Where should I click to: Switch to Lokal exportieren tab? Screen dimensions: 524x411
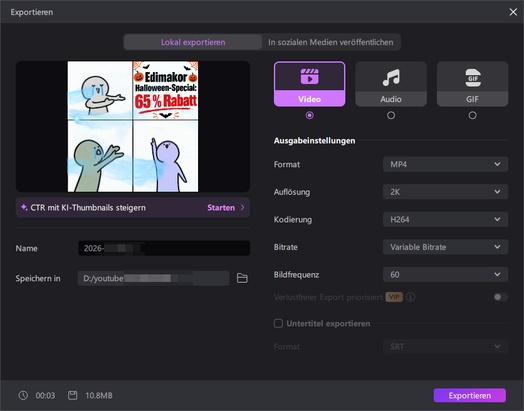(193, 42)
